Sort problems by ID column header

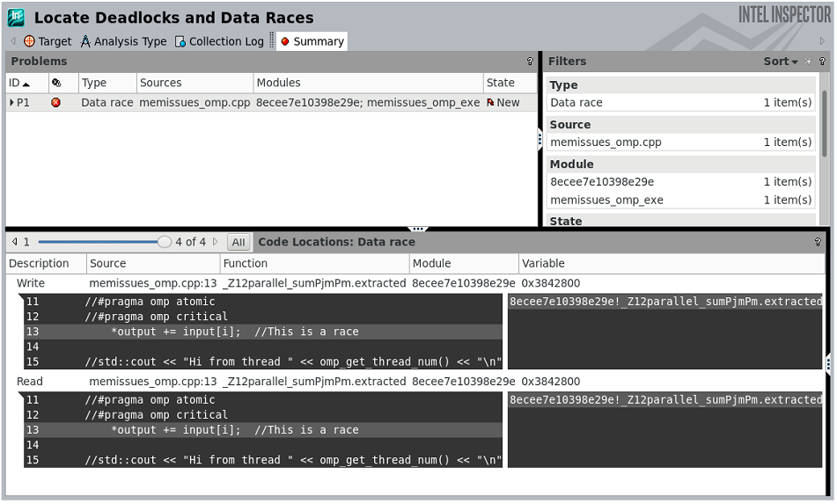pyautogui.click(x=19, y=83)
